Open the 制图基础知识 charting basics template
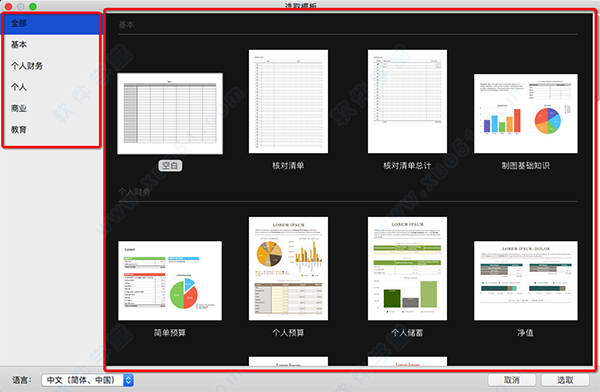 (x=526, y=114)
